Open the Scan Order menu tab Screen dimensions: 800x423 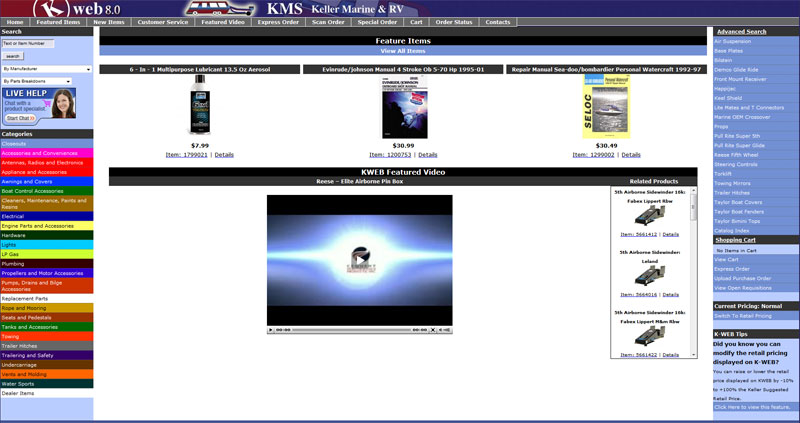tap(329, 22)
